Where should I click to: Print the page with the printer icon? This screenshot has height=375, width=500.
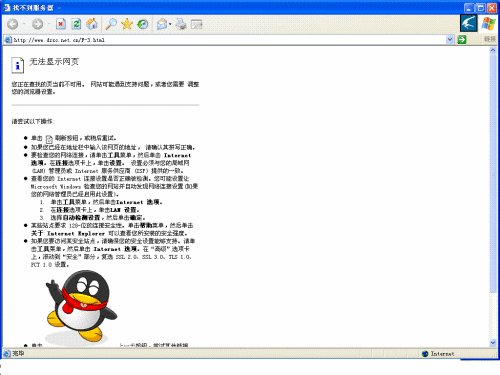click(181, 24)
